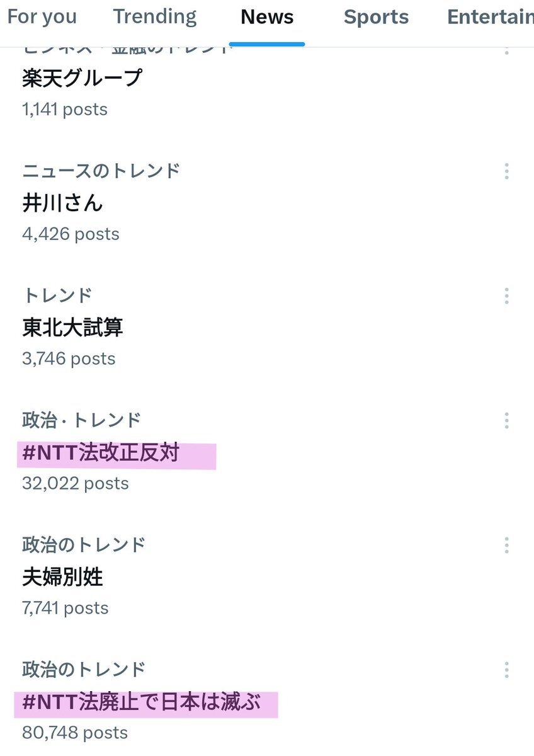Switch to the Trending tab

click(x=155, y=18)
